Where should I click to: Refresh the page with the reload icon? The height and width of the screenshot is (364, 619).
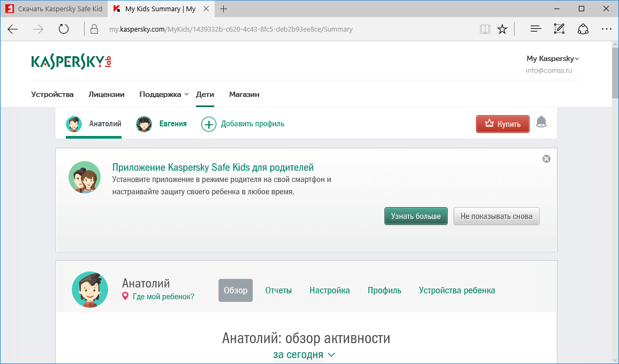[x=63, y=29]
